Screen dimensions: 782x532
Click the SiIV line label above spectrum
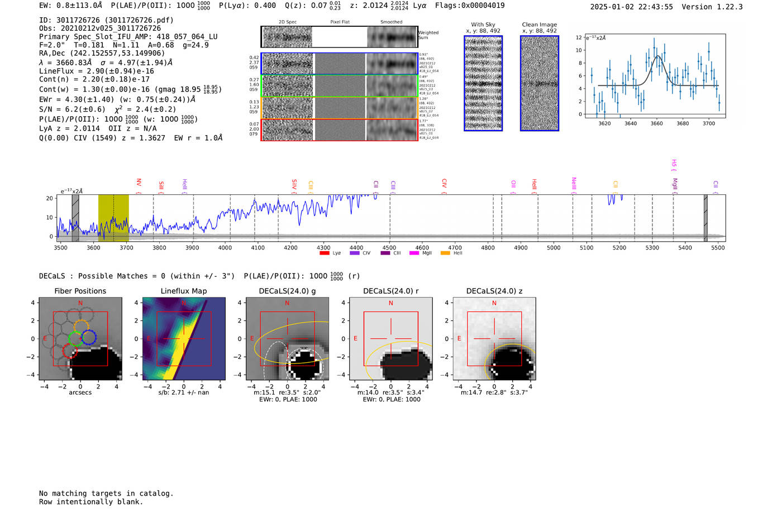point(294,185)
